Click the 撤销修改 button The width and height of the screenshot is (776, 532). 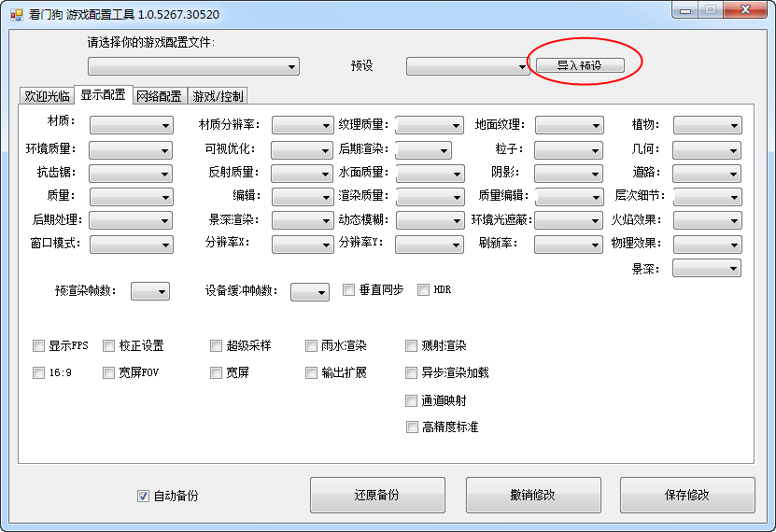coord(533,495)
